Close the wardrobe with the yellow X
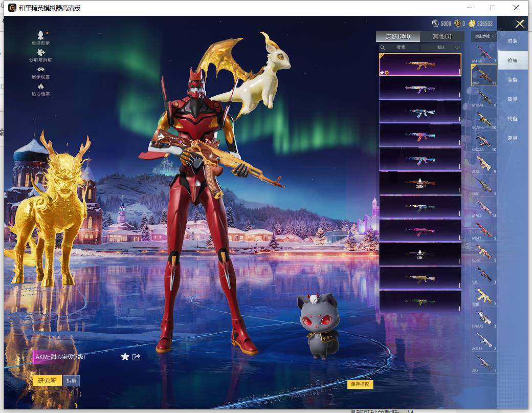The image size is (532, 413). [x=519, y=24]
